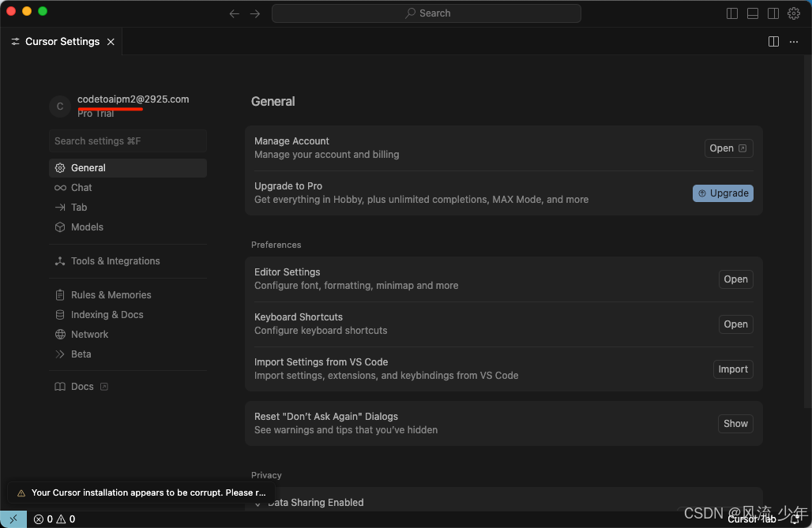This screenshot has height=528, width=812.
Task: Click the Beta double-chevron icon
Action: 60,354
